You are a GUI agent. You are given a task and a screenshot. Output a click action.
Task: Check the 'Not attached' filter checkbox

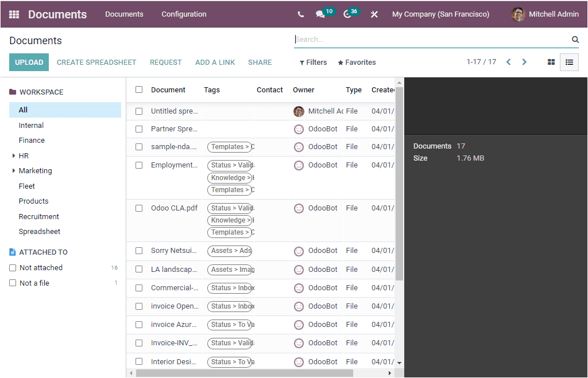pos(13,268)
